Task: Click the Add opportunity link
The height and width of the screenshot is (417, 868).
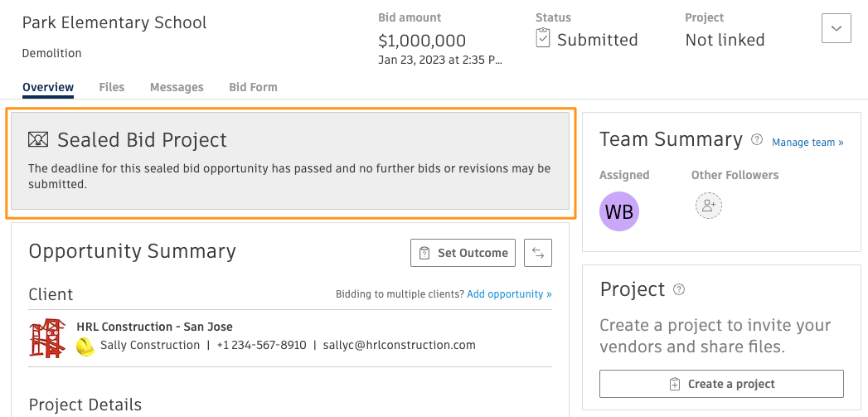Action: 509,294
